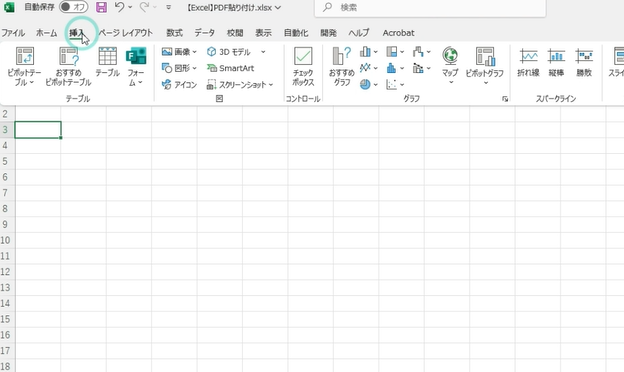Click the Redo arrow icon
The height and width of the screenshot is (372, 624).
pos(144,7)
